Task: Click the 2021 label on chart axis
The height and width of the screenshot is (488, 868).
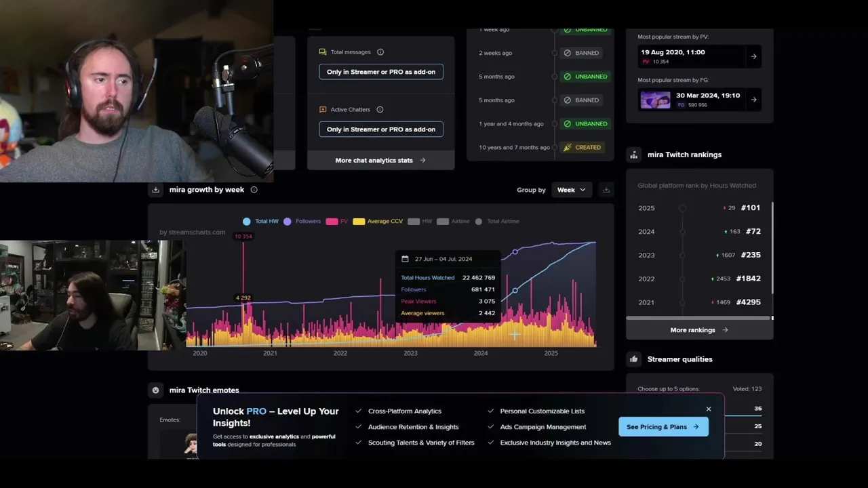Action: (270, 353)
